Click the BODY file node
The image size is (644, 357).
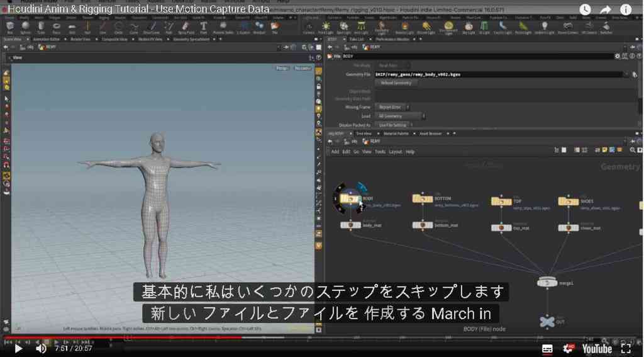350,199
